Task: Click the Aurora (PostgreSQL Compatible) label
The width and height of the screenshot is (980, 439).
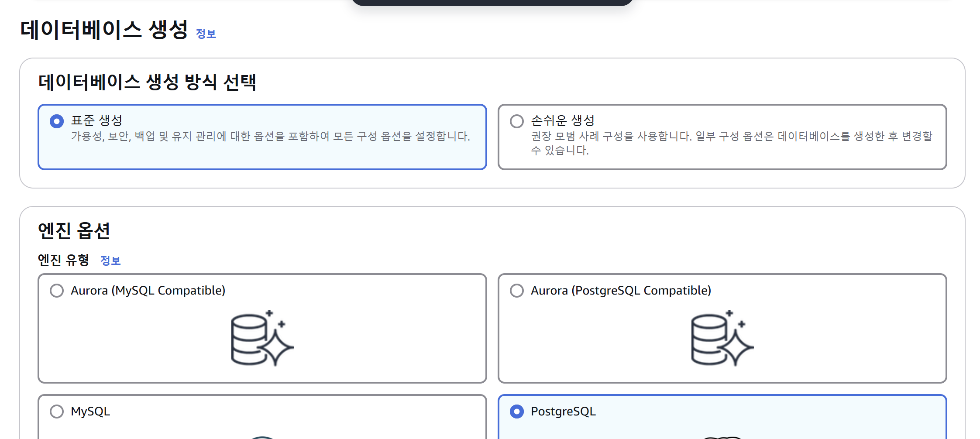Action: tap(621, 291)
